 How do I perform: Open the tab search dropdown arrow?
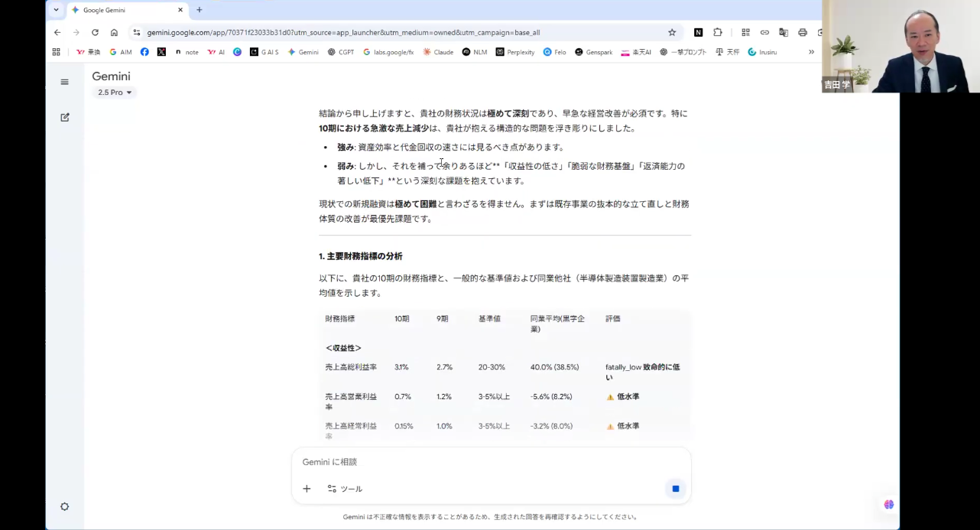[x=56, y=10]
